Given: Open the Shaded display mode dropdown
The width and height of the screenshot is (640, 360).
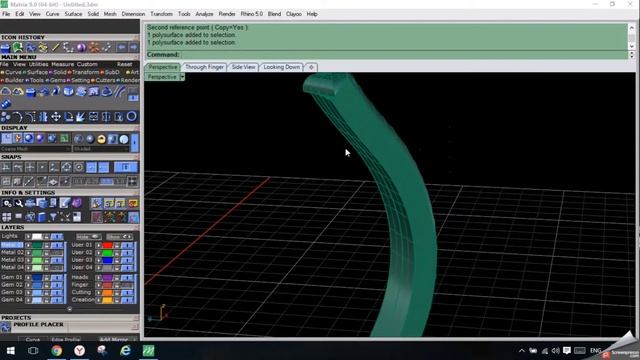Looking at the screenshot, I should [x=100, y=149].
